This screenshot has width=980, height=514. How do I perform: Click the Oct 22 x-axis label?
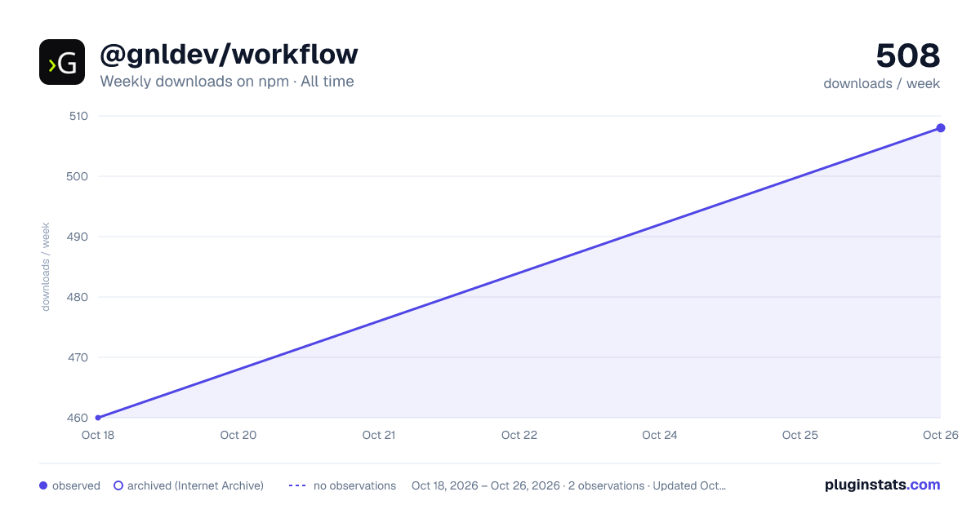(519, 435)
